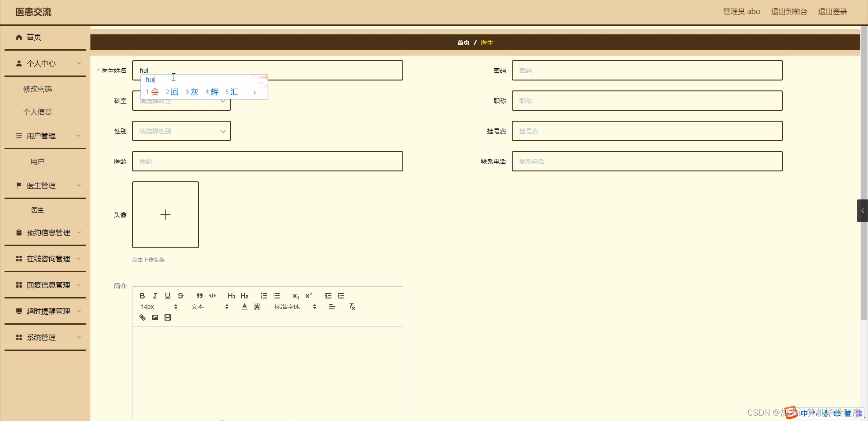Focus the 密码 password input field
Image resolution: width=868 pixels, height=421 pixels.
[x=647, y=71]
